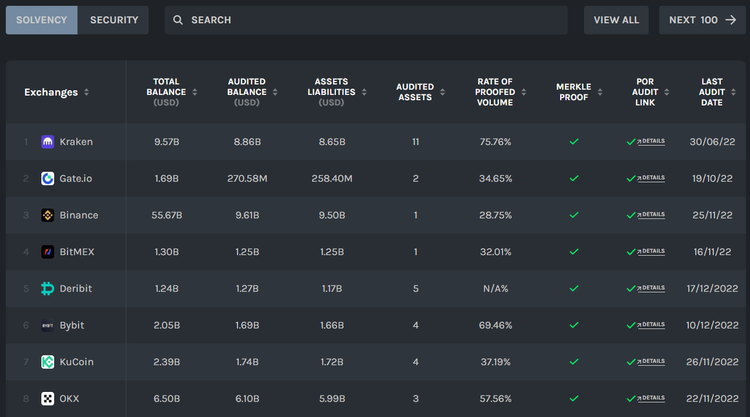Screen dimensions: 750x417
Task: Sort by Last Audit Date column arrows
Action: coord(733,92)
